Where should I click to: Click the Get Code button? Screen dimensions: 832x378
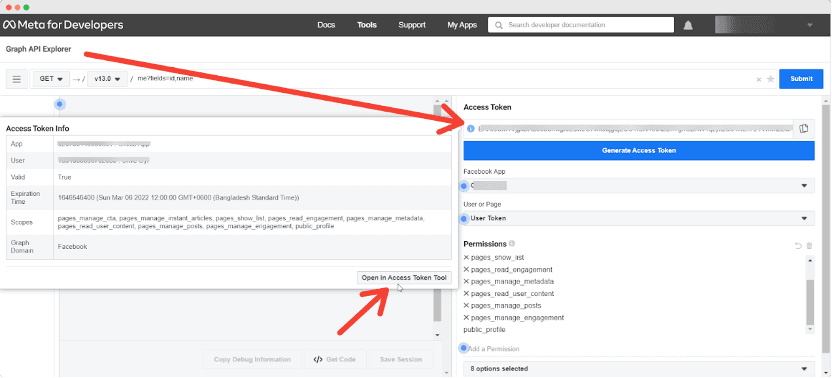[334, 359]
